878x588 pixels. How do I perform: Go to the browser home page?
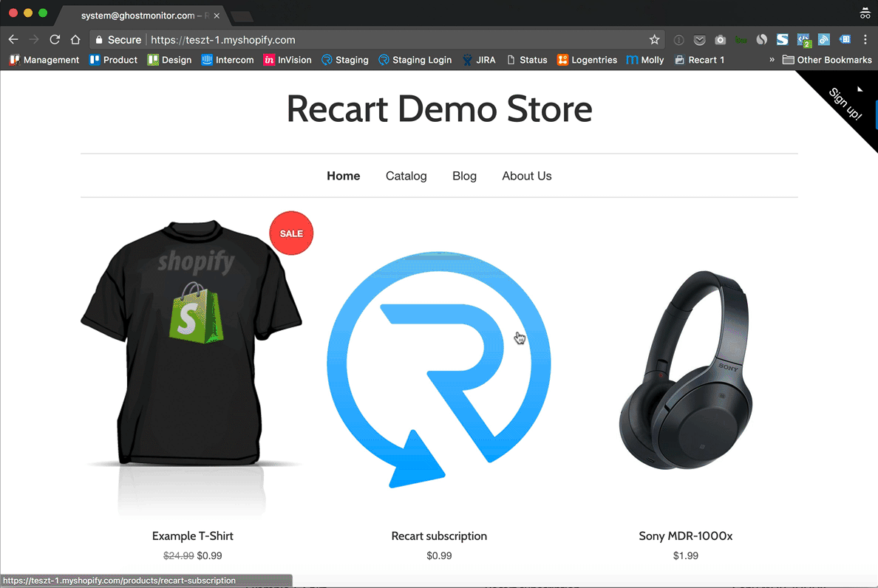pos(75,40)
